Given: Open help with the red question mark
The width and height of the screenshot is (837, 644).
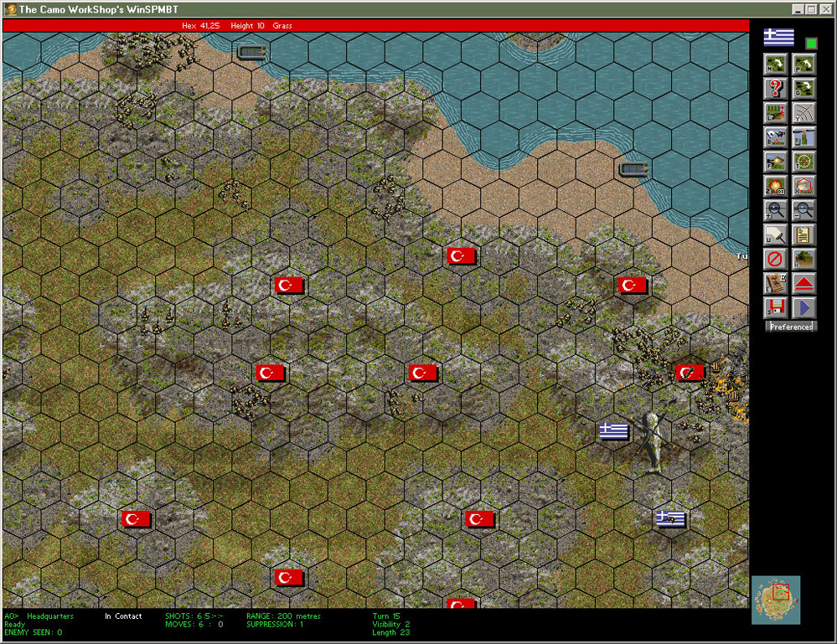Looking at the screenshot, I should 775,88.
